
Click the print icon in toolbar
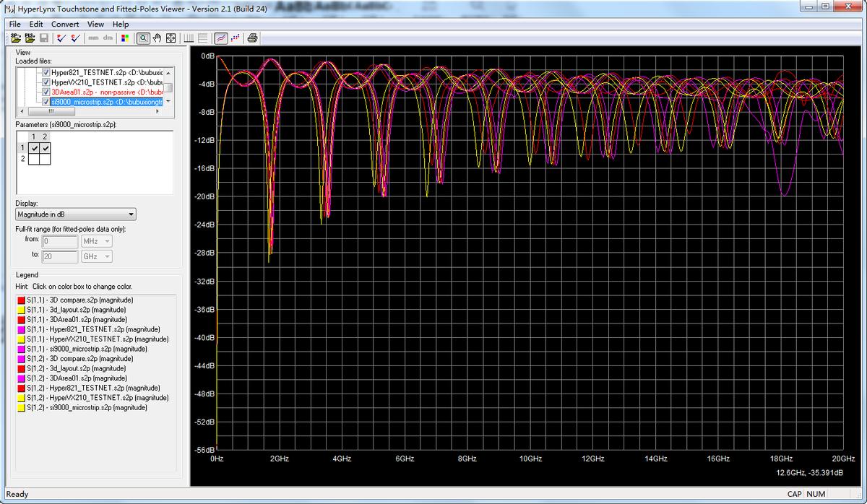[253, 38]
